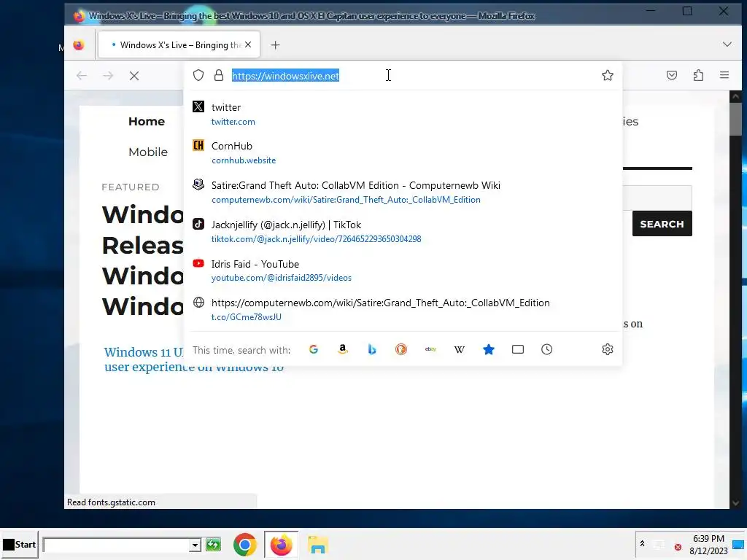
Task: Close the Windows X's Live tab
Action: 248,44
